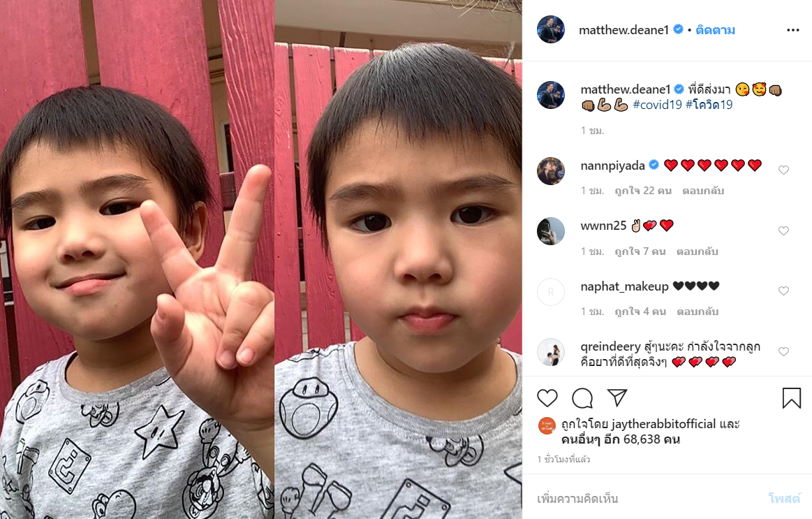
Task: Open matthew.deane1 profile picture in header
Action: pos(550,29)
